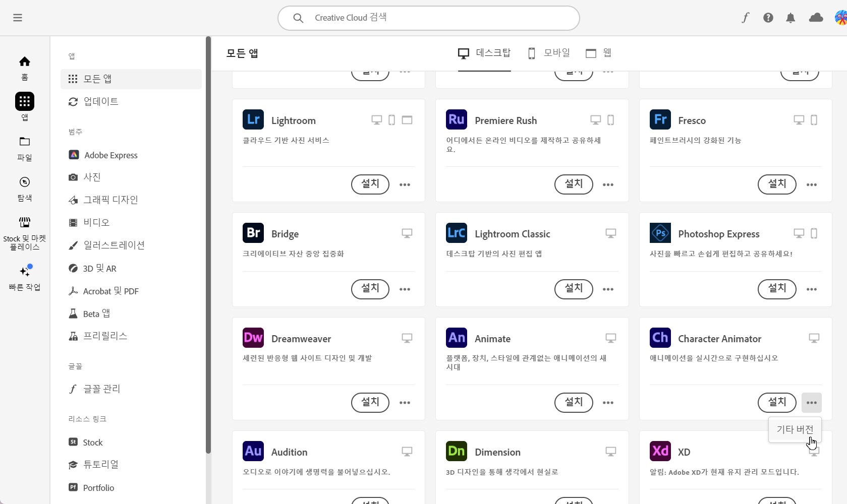This screenshot has height=504, width=847.
Task: Select 앱 in the left rail
Action: (25, 107)
